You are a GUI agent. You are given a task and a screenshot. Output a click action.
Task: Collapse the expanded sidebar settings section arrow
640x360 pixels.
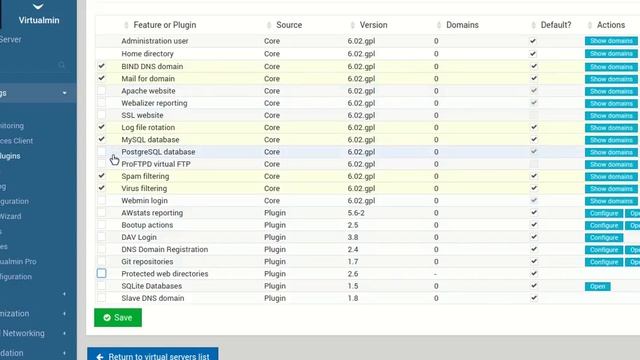pos(64,93)
